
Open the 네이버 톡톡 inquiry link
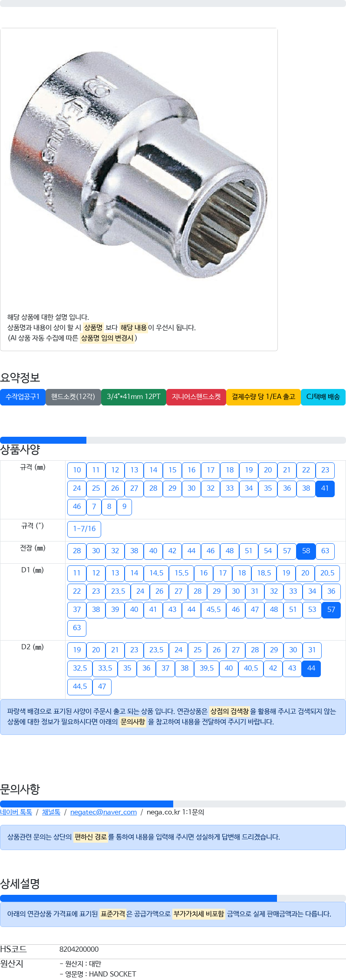(16, 812)
